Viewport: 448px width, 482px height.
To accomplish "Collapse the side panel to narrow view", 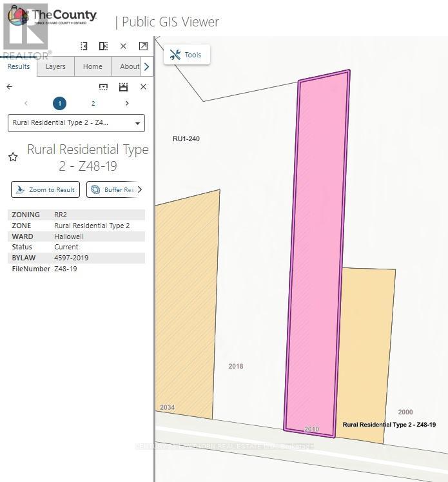I will (84, 46).
